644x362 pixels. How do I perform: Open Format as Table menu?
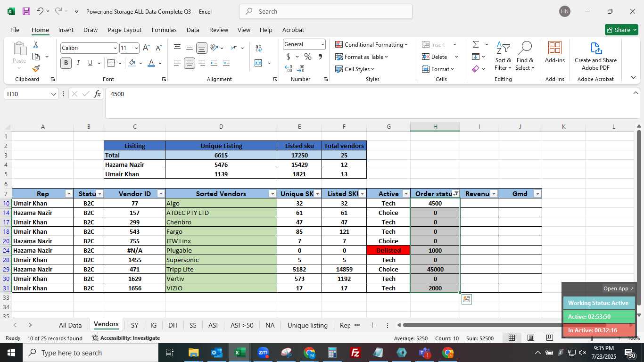362,57
